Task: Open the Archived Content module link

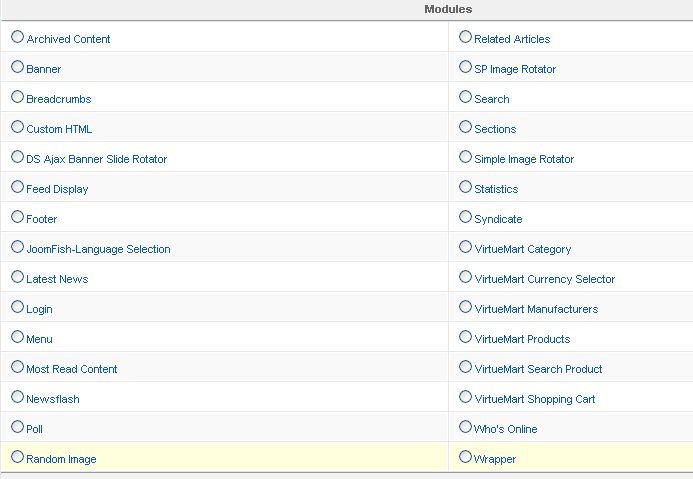Action: pos(68,39)
